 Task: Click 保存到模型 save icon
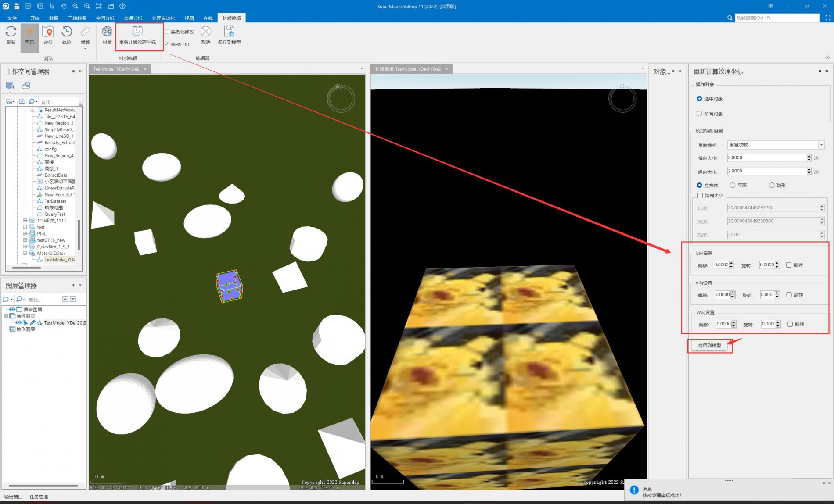tap(229, 32)
